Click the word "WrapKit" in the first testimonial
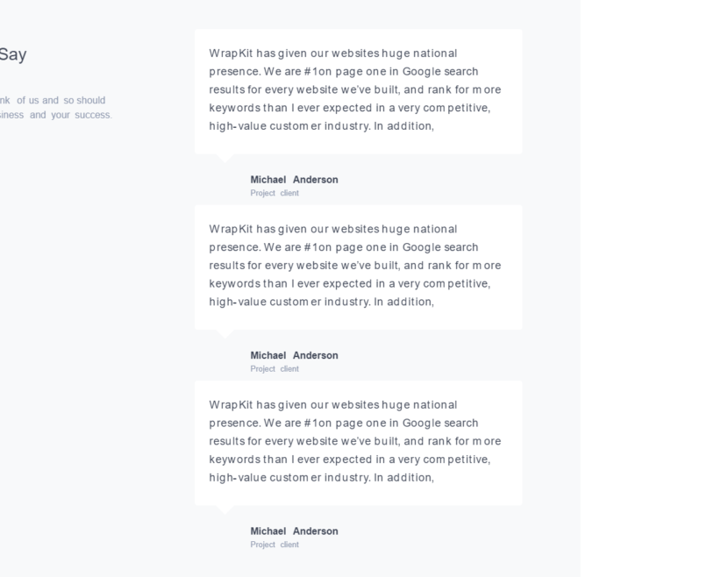 click(231, 53)
